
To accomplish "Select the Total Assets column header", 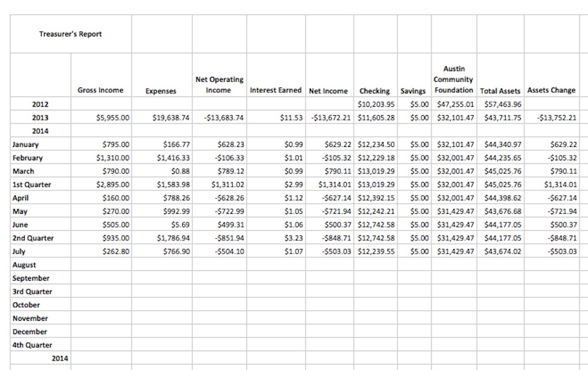I will click(500, 91).
